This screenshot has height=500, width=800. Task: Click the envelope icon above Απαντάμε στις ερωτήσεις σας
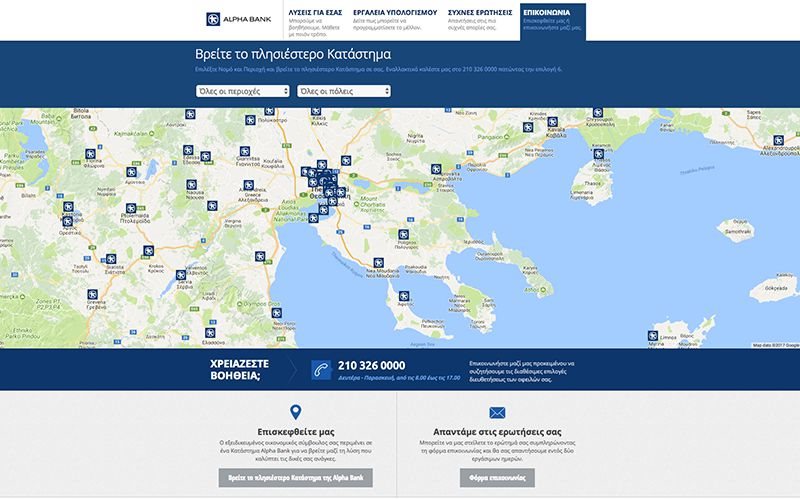pos(497,413)
